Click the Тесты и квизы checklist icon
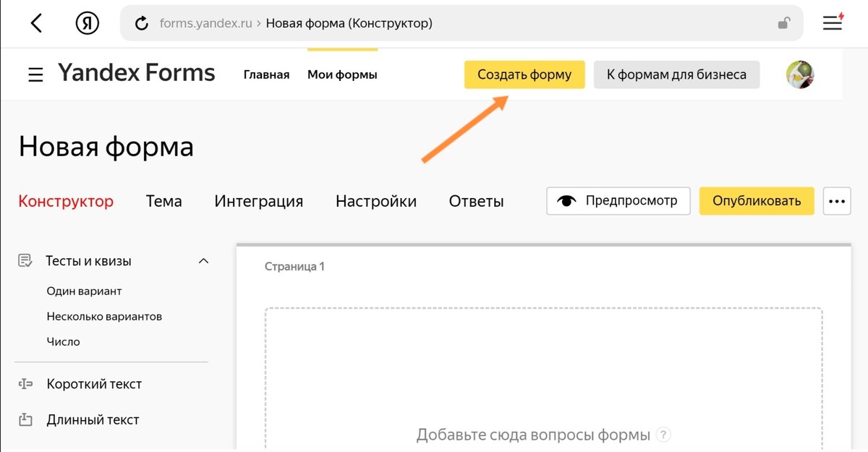 point(25,260)
